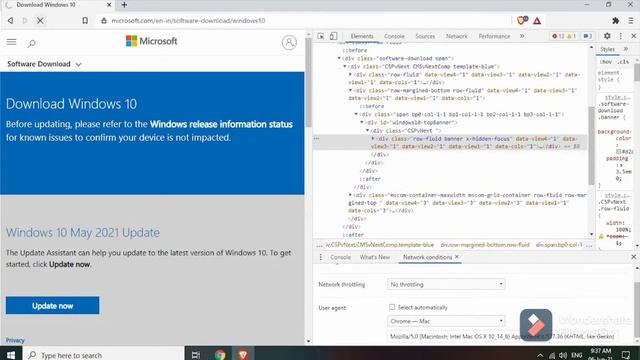The image size is (640, 360).
Task: Toggle the device toolbar in DevTools
Action: [x=333, y=36]
